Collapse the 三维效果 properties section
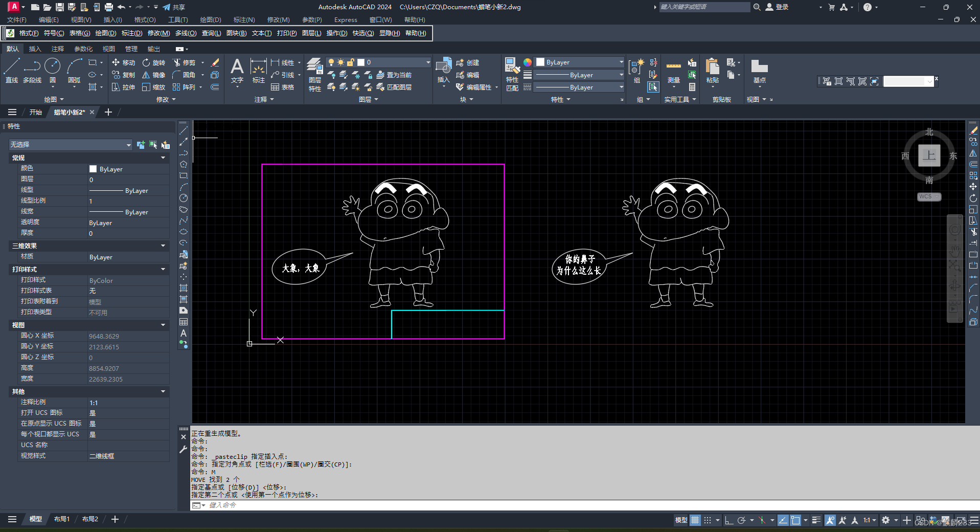 (x=163, y=246)
